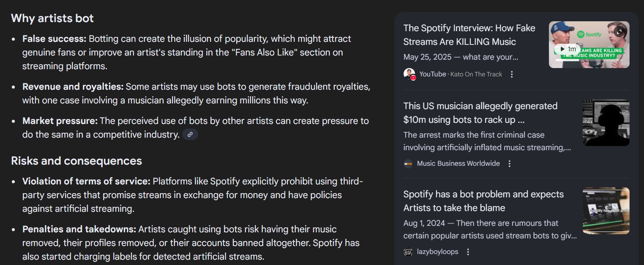644x265 pixels.
Task: Click the silhouette musician article thumbnail
Action: pos(606,122)
